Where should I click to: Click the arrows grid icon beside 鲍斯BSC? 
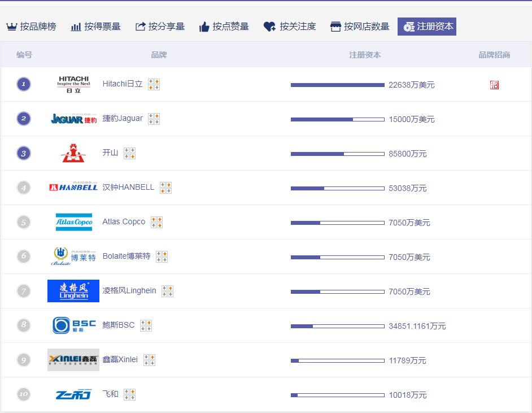tap(146, 325)
